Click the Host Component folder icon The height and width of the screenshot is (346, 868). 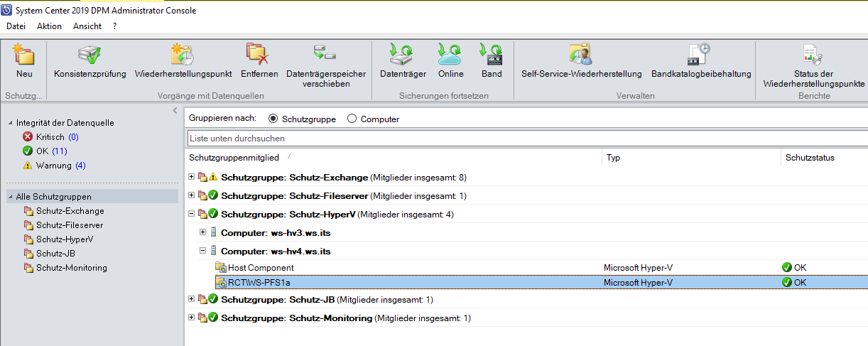[221, 268]
